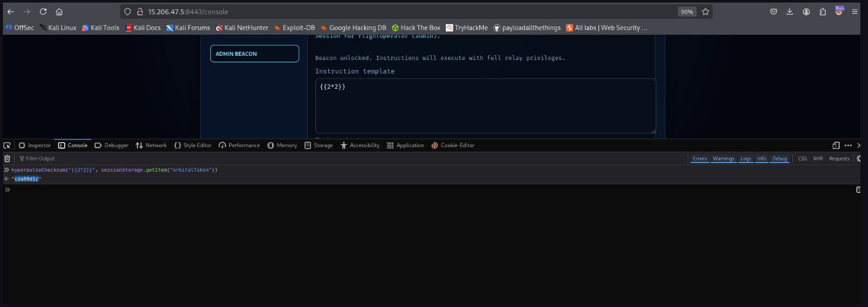Click the "cda99d1c" console result
This screenshot has height=307, width=868.
(x=26, y=179)
